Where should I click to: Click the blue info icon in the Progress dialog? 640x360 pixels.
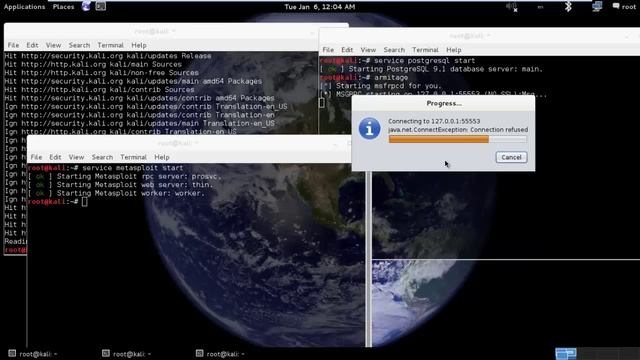[369, 129]
